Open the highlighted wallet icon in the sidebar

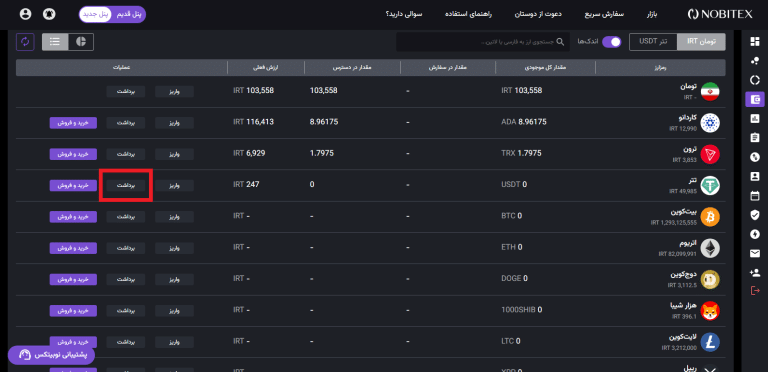(754, 99)
